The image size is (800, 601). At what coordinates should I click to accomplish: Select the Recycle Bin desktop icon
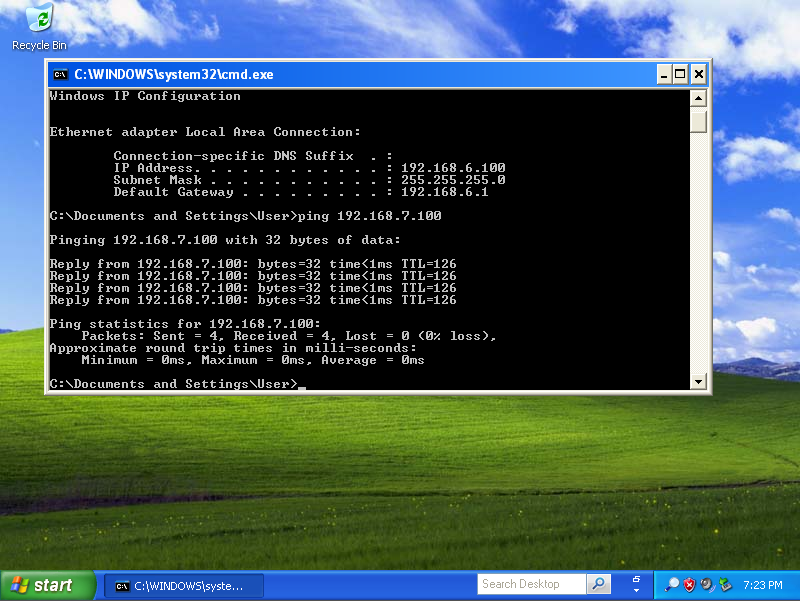(39, 27)
